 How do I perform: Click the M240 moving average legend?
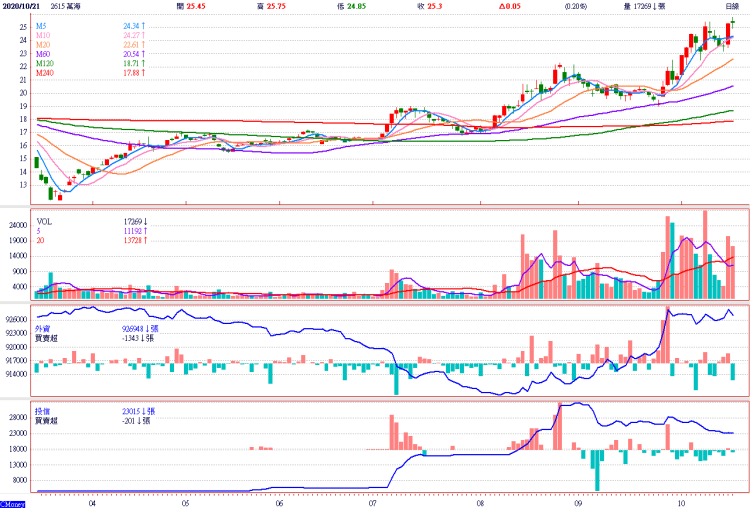point(45,72)
